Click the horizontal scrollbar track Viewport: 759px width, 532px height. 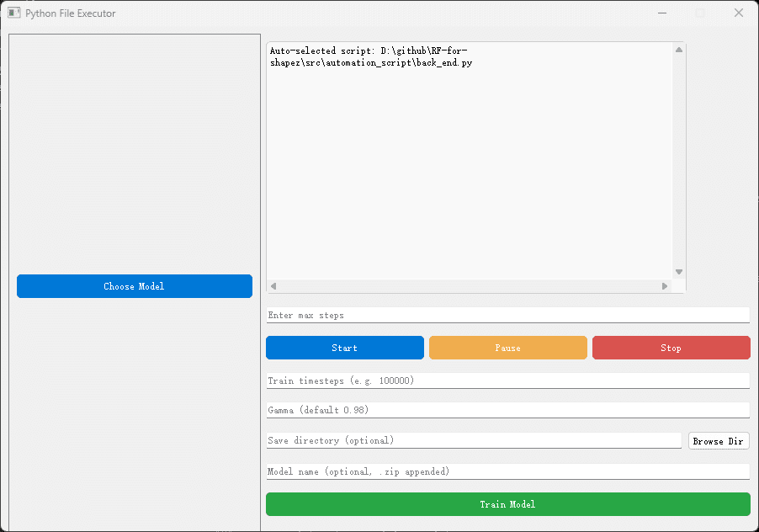pyautogui.click(x=463, y=285)
